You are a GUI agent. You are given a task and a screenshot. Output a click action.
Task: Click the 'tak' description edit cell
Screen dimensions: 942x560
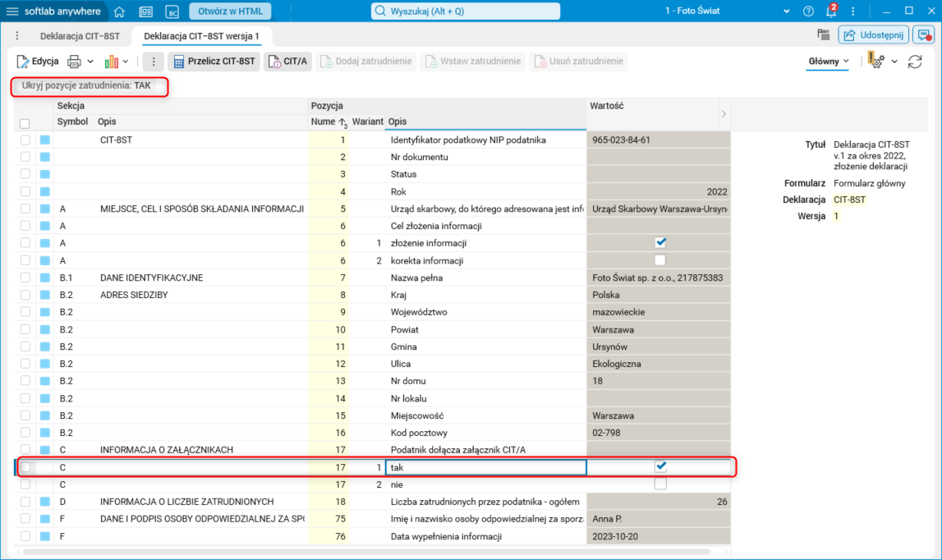(485, 467)
